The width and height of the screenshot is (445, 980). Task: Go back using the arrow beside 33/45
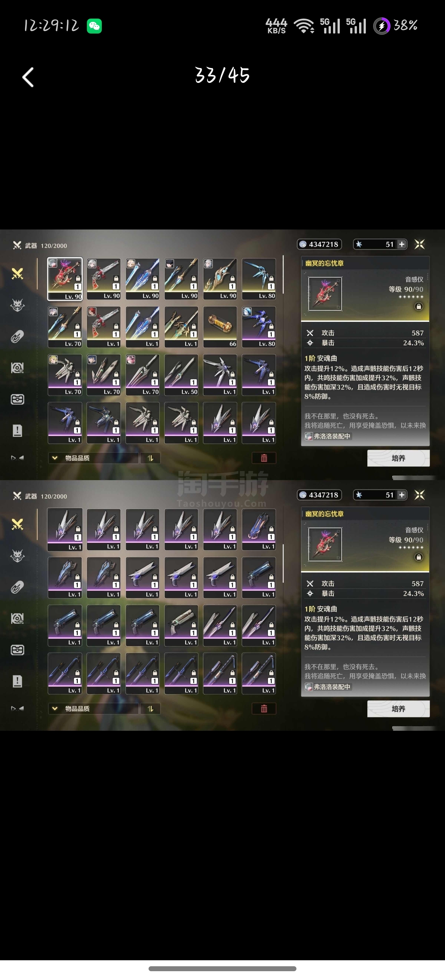(28, 77)
